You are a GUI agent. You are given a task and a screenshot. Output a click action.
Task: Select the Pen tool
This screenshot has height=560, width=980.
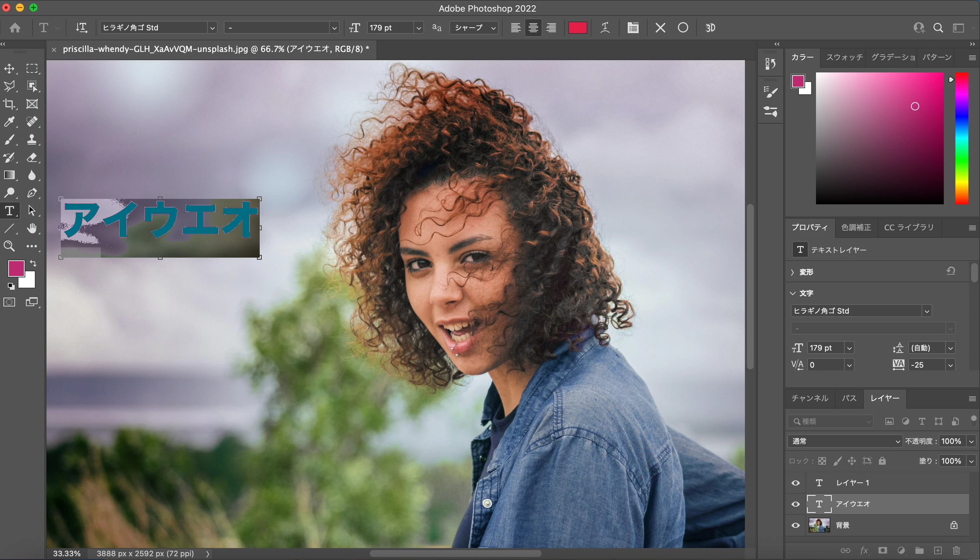pyautogui.click(x=32, y=193)
